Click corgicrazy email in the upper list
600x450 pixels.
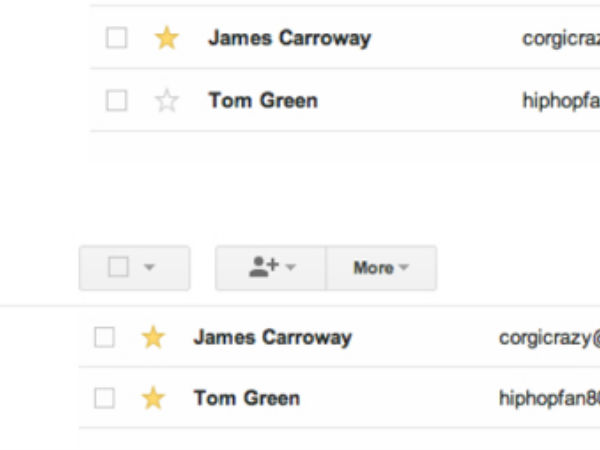pyautogui.click(x=560, y=38)
